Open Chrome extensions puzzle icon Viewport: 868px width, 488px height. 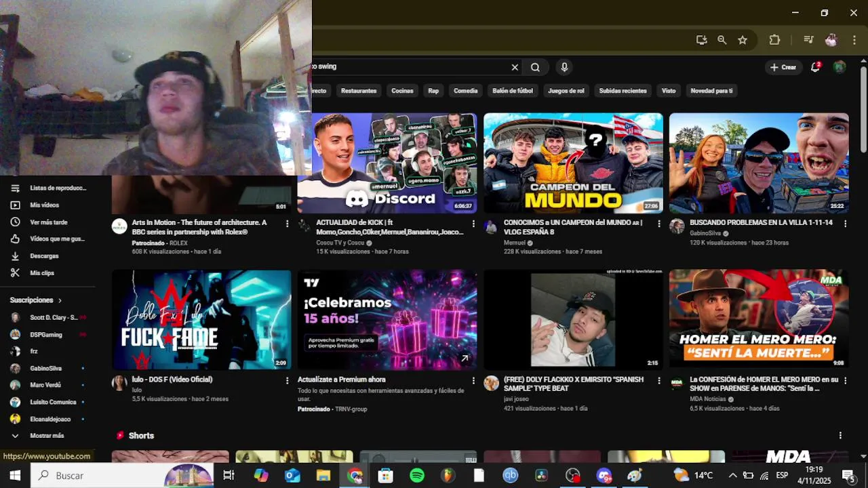point(774,40)
